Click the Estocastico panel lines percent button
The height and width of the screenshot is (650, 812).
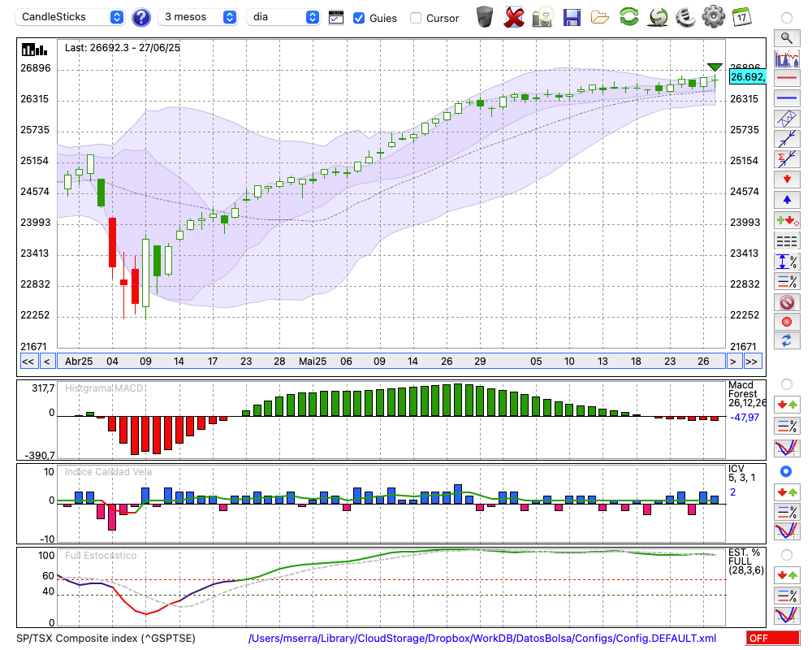787,596
